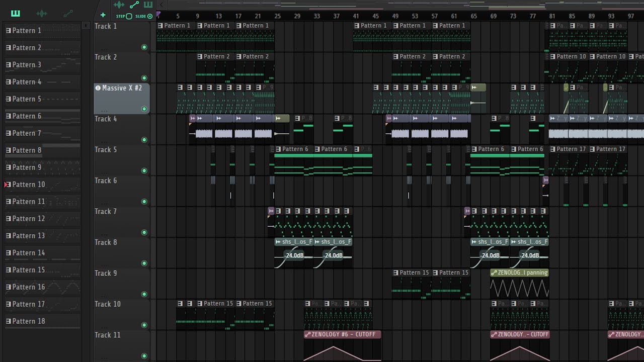Screen dimensions: 644x362
Task: Click the piano icon beside Pattern 14
Action: 8,253
